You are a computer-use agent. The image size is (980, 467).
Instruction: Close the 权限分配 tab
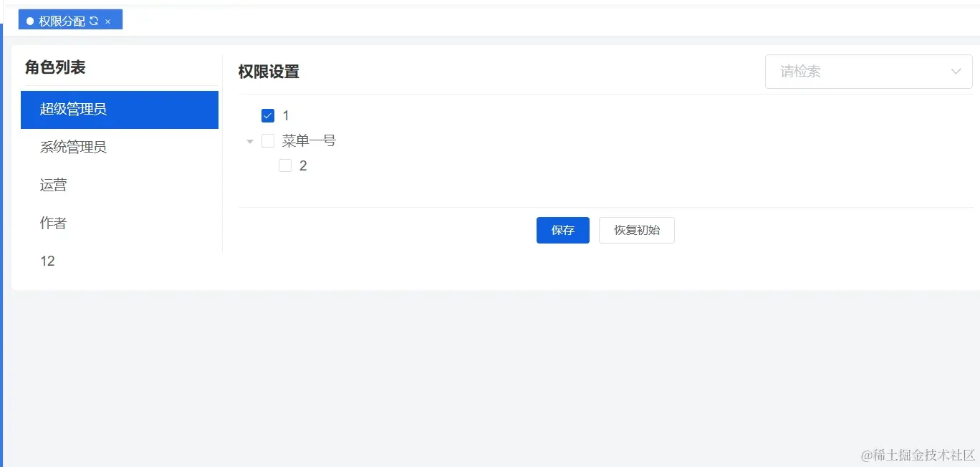[x=107, y=21]
